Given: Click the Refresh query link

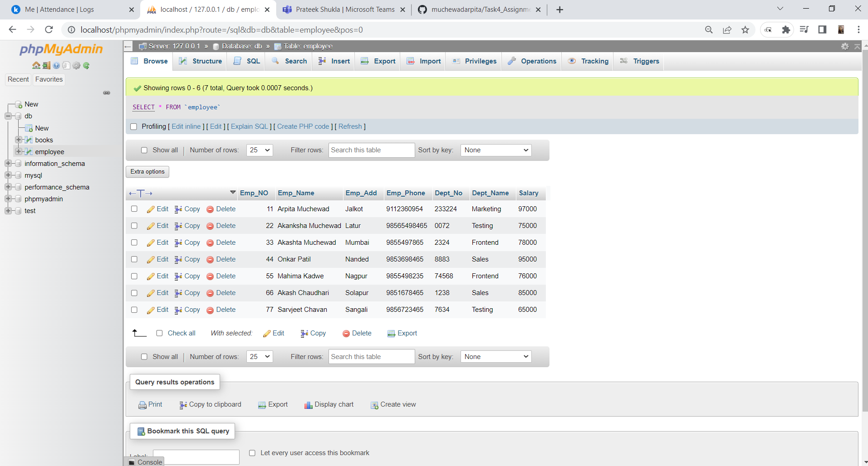Looking at the screenshot, I should (350, 126).
